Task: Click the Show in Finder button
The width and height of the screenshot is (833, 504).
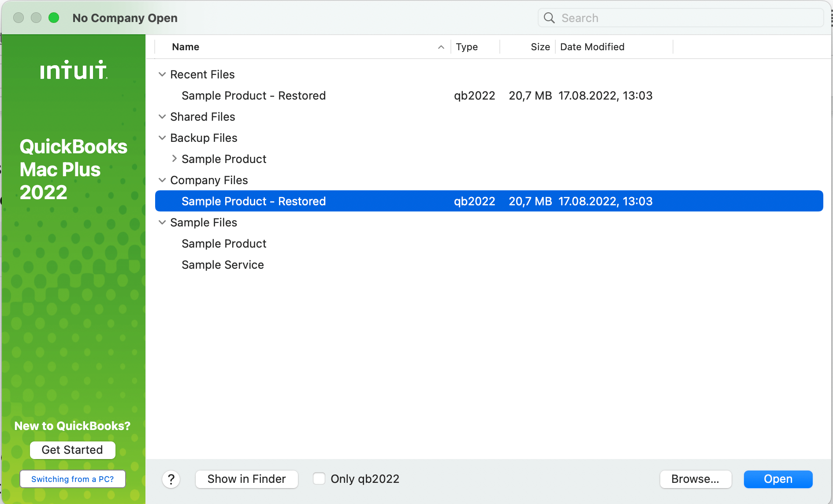Action: (x=246, y=479)
